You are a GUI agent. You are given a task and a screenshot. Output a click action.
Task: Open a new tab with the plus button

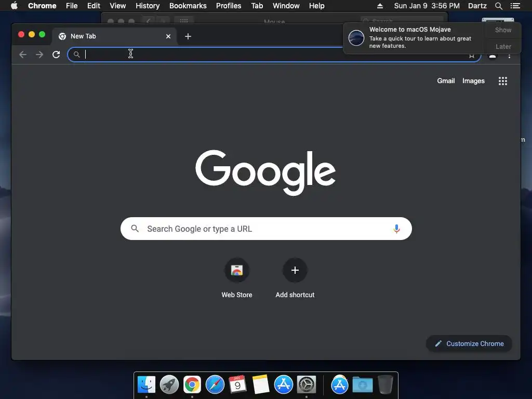[188, 36]
